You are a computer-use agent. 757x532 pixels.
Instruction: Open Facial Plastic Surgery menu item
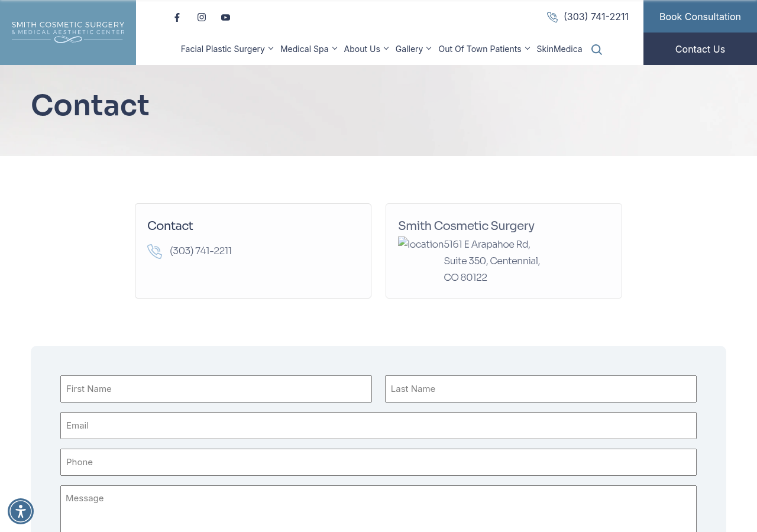click(x=223, y=49)
